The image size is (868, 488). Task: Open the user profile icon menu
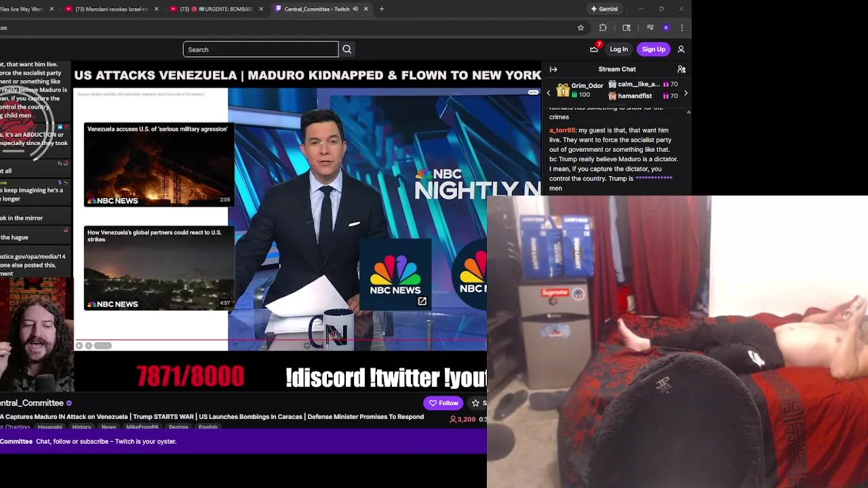point(681,49)
